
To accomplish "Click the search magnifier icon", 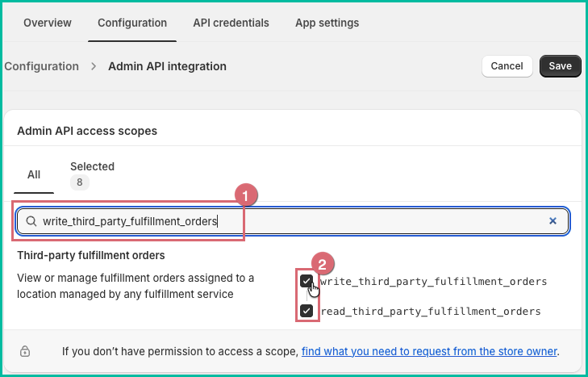I will [31, 221].
